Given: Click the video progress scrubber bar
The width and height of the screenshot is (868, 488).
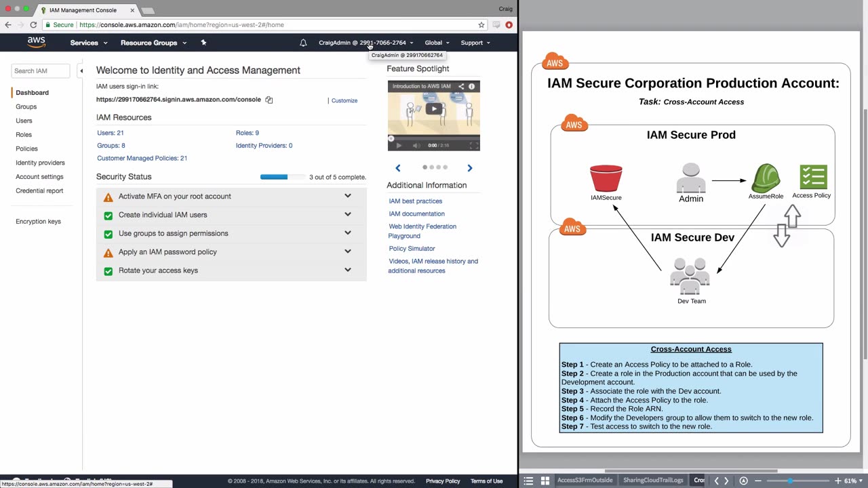Looking at the screenshot, I should pyautogui.click(x=434, y=138).
